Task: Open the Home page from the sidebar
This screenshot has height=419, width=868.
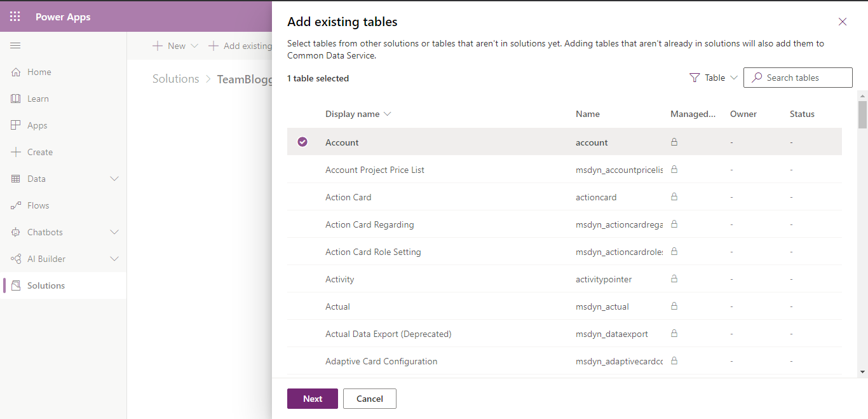Action: 36,72
